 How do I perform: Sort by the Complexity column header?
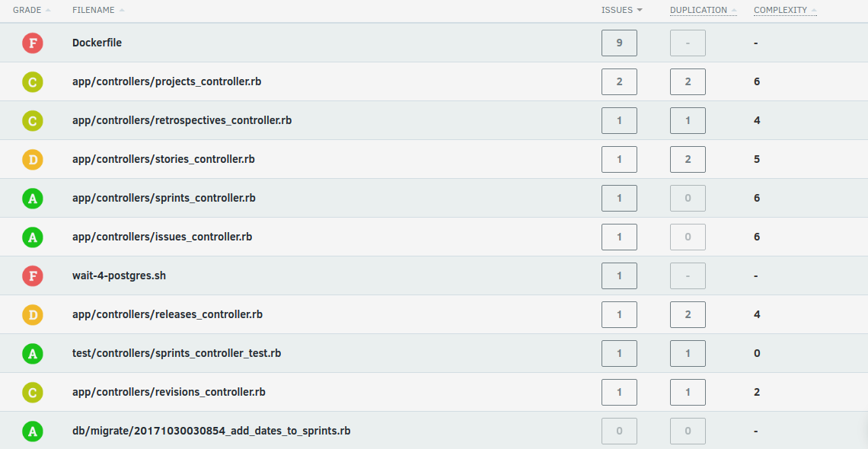pyautogui.click(x=780, y=10)
